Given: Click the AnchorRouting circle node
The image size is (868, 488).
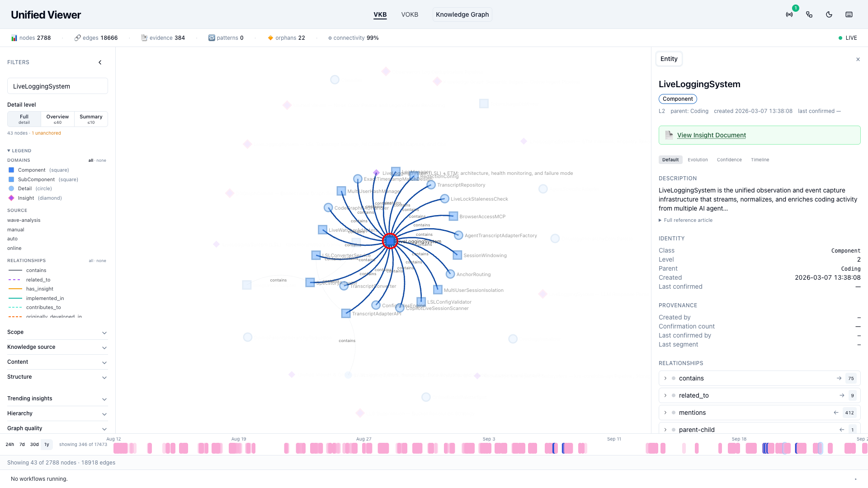Looking at the screenshot, I should coord(450,274).
